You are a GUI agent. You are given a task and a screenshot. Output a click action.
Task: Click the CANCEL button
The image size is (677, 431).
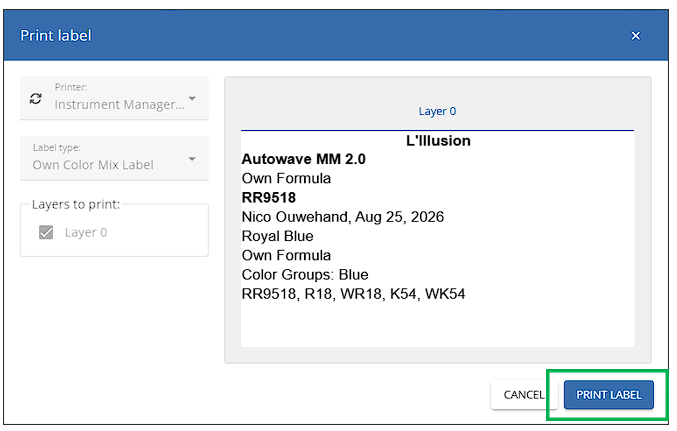pos(524,395)
